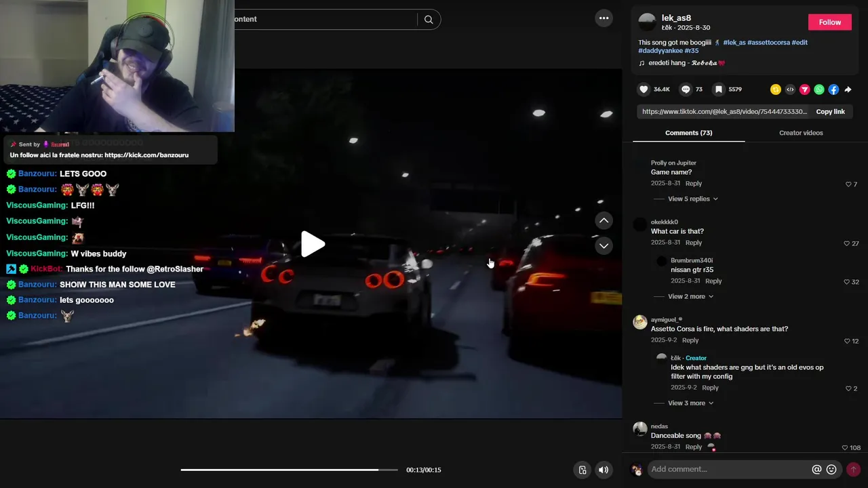Screen dimensions: 868x488
Task: Click the Add comment input field
Action: coord(729,469)
